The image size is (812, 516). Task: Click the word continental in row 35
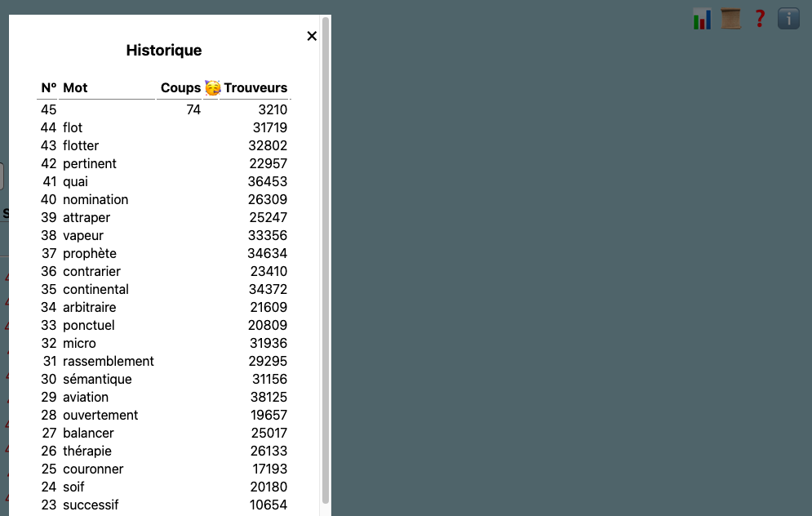[x=95, y=289]
